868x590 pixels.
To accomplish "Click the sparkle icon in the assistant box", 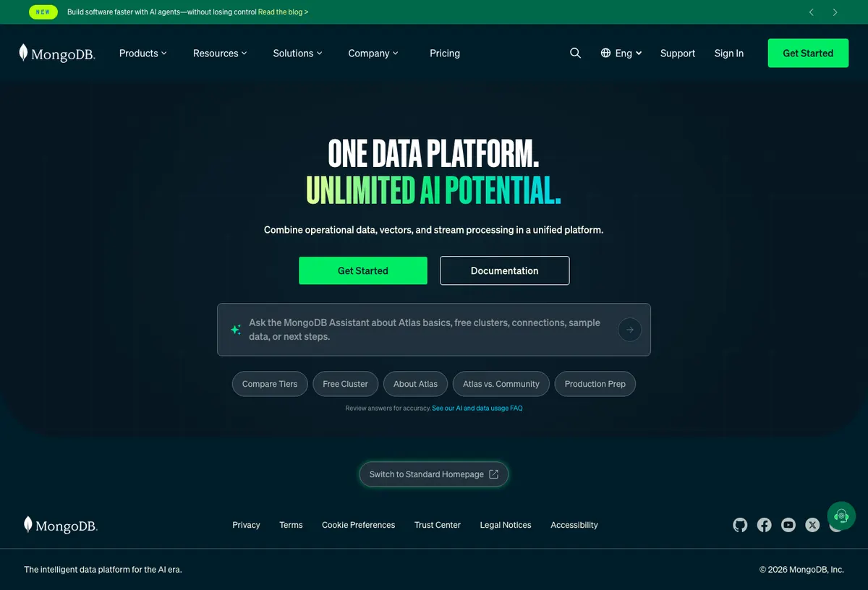I will click(235, 330).
